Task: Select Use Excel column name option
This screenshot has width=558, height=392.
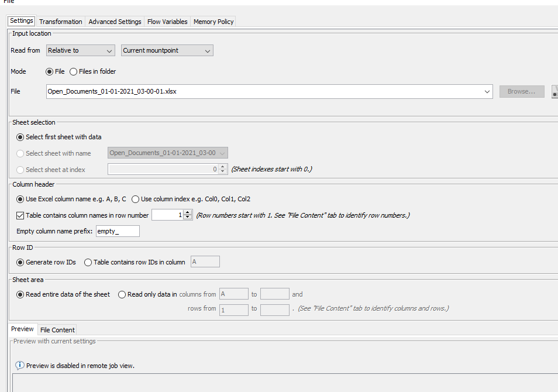Action: [x=20, y=199]
